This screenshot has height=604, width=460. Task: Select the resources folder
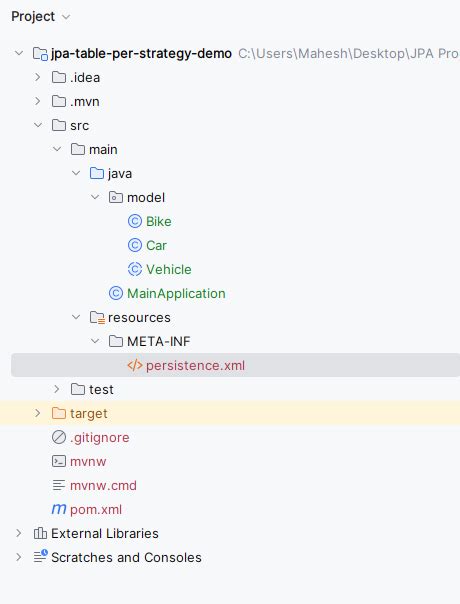click(139, 317)
